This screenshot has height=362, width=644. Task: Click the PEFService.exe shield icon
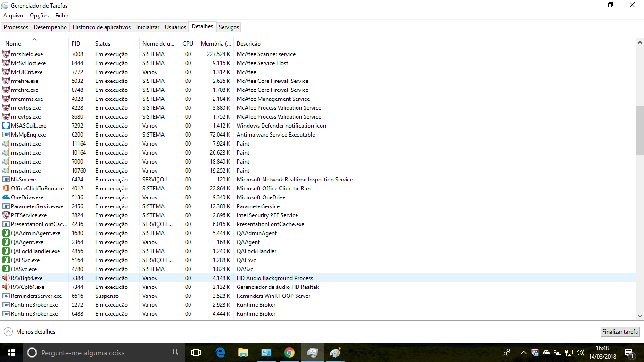tap(6, 215)
